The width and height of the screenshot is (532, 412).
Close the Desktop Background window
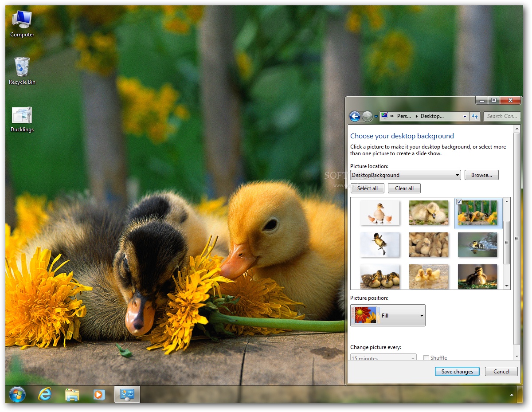[510, 101]
